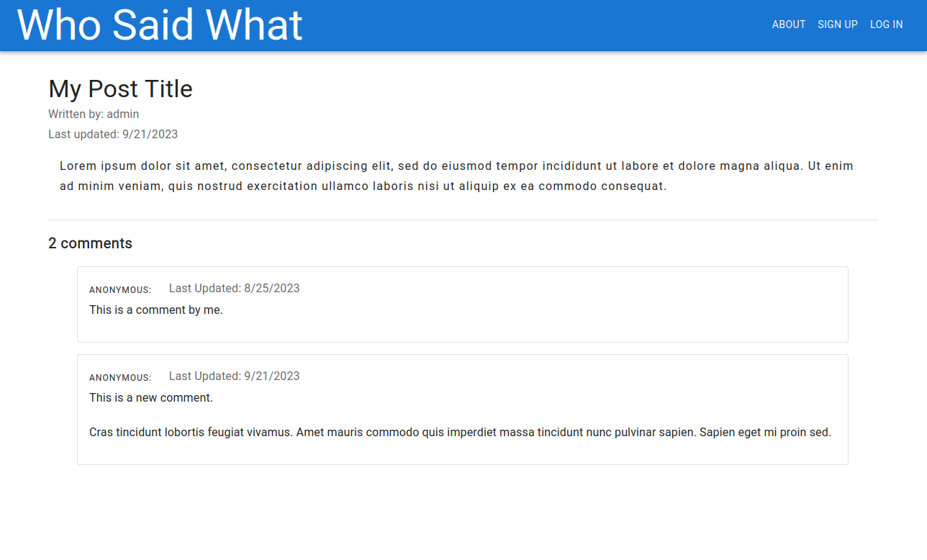Click the divider above 2 comments section

(x=462, y=219)
